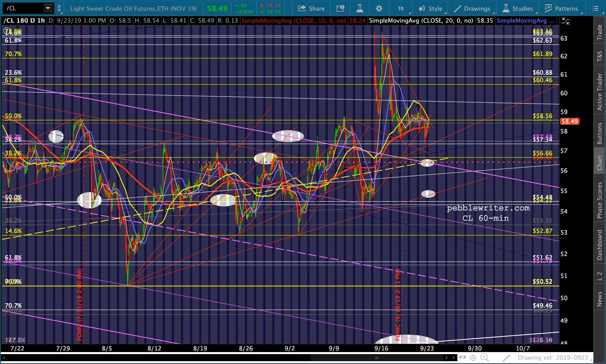
Task: Open the 1h timeframe selector
Action: pos(401,8)
